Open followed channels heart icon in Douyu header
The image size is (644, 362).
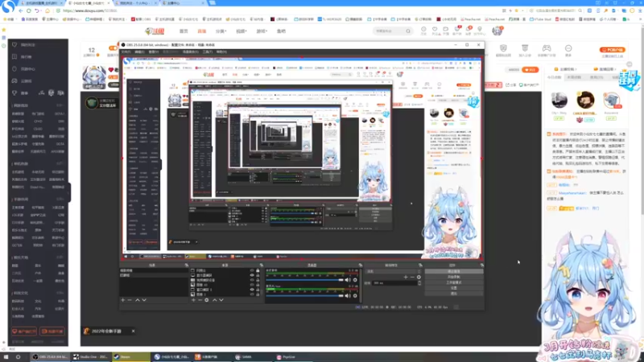click(x=435, y=30)
